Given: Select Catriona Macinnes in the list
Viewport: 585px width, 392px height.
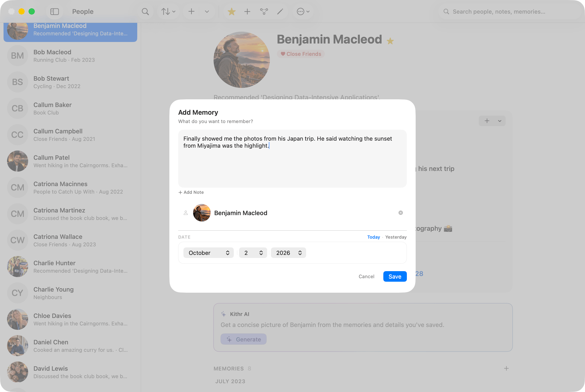Looking at the screenshot, I should point(70,187).
